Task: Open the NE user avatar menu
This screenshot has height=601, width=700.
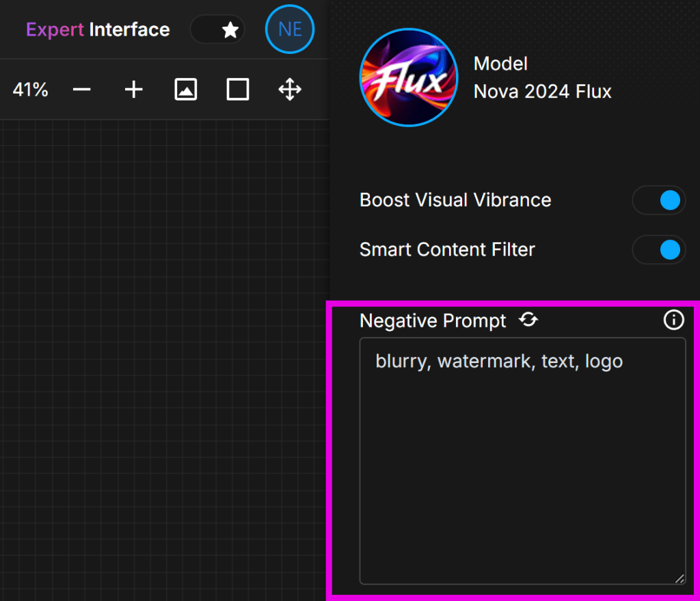Action: (x=290, y=29)
